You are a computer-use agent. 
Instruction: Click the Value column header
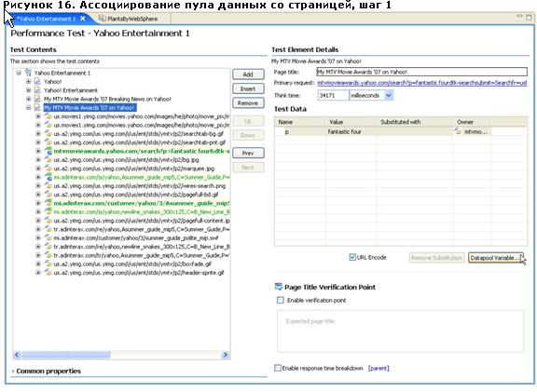(351, 122)
